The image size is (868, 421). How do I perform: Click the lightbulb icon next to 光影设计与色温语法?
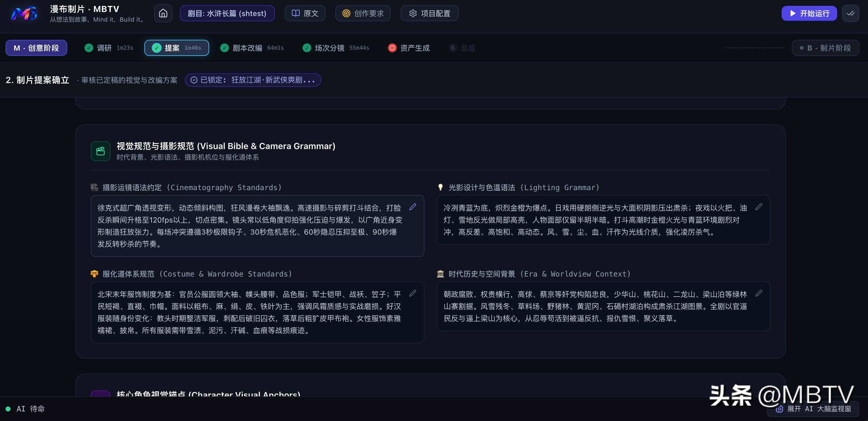click(x=440, y=187)
